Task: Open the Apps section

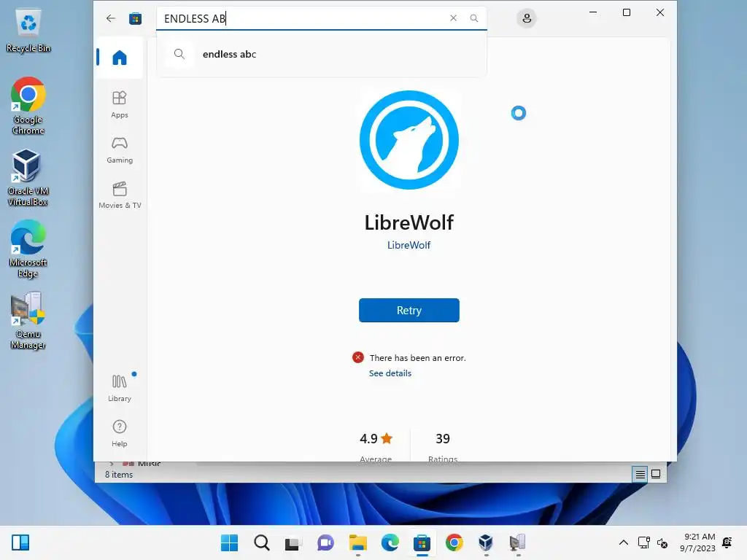Action: tap(120, 104)
